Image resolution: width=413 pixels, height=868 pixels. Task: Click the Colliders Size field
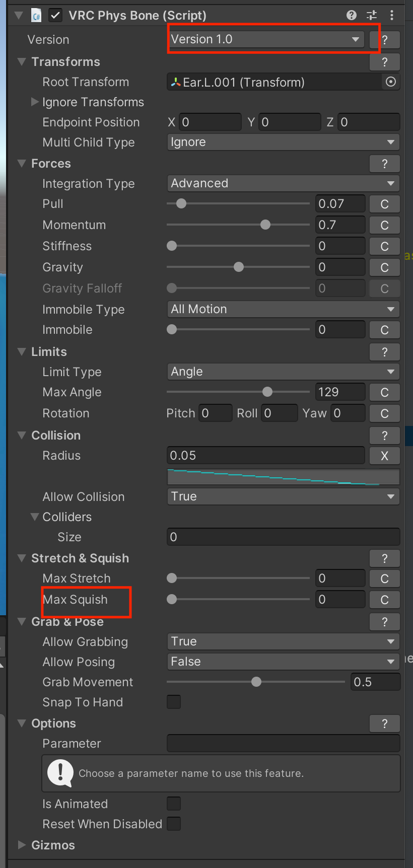(x=283, y=537)
